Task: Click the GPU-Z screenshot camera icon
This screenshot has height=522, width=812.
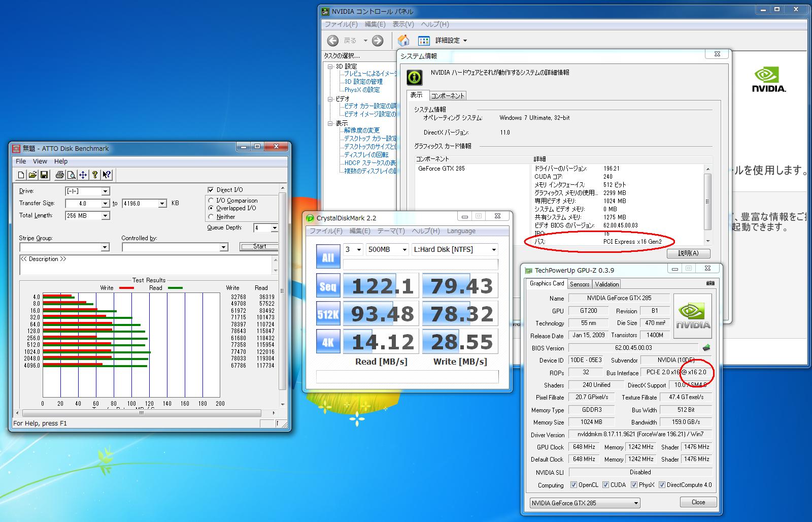Action: tap(710, 283)
